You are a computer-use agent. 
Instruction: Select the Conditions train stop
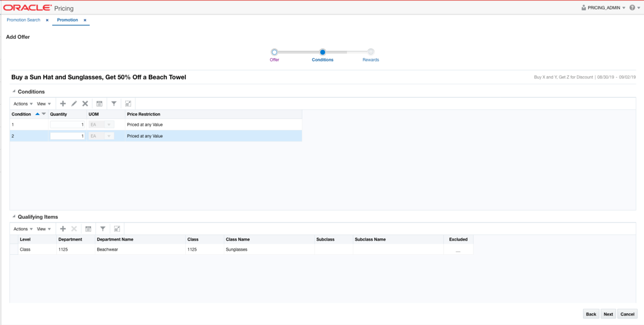click(323, 52)
